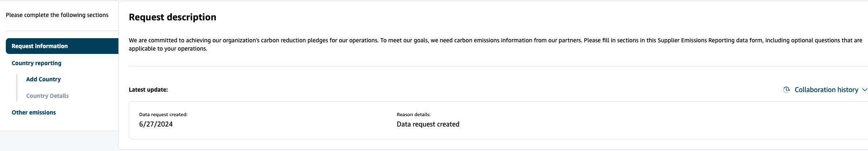Click the vertical line beside Add Country
Screen dimensions: 868x151
point(17,88)
